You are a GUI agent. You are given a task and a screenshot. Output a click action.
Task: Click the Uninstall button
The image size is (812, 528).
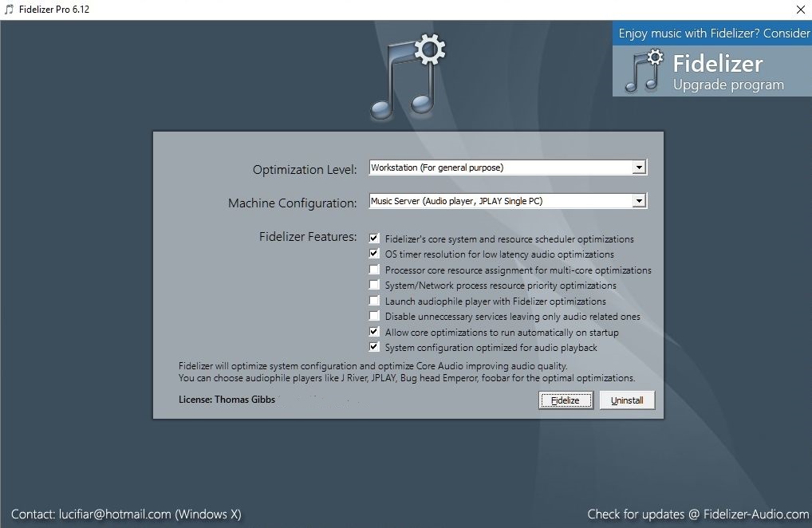627,400
